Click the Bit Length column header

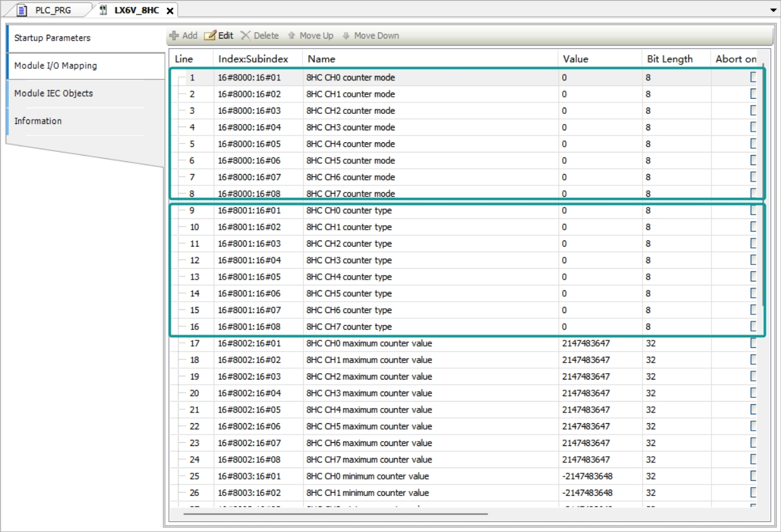pos(676,59)
